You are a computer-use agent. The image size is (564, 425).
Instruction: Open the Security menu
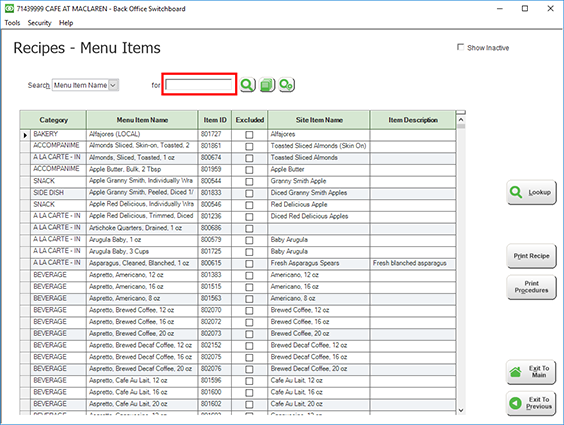pyautogui.click(x=40, y=23)
